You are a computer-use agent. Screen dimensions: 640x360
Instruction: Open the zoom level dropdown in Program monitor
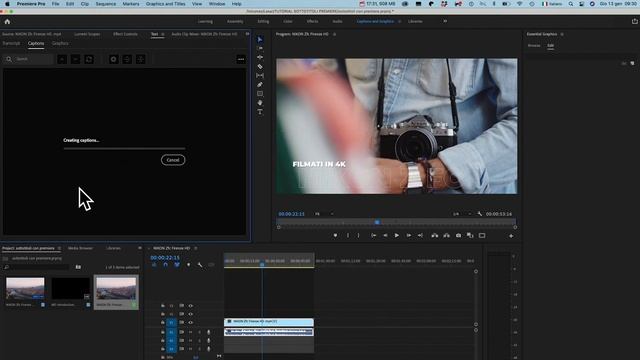click(x=323, y=214)
